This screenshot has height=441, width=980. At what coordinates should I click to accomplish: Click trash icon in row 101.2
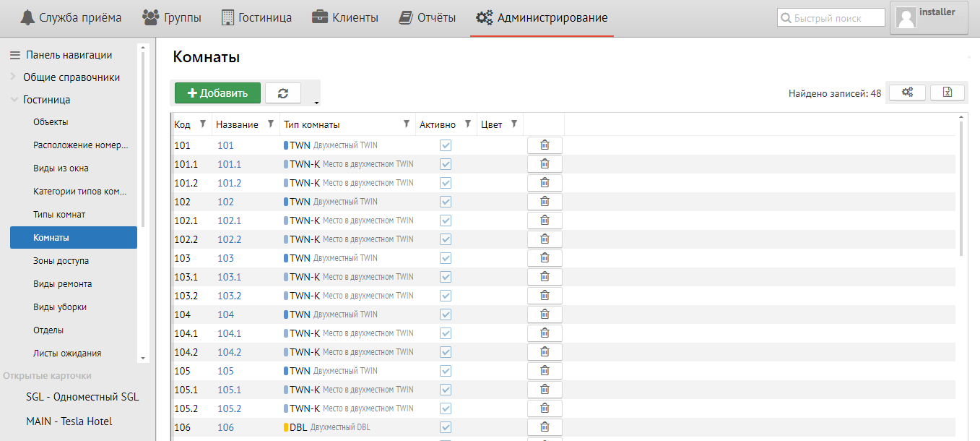tap(545, 183)
